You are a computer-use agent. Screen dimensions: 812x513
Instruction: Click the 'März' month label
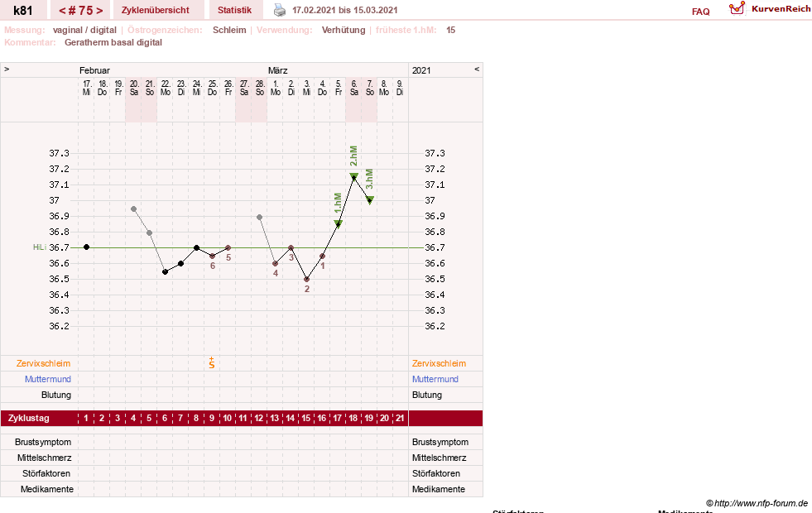pos(277,70)
